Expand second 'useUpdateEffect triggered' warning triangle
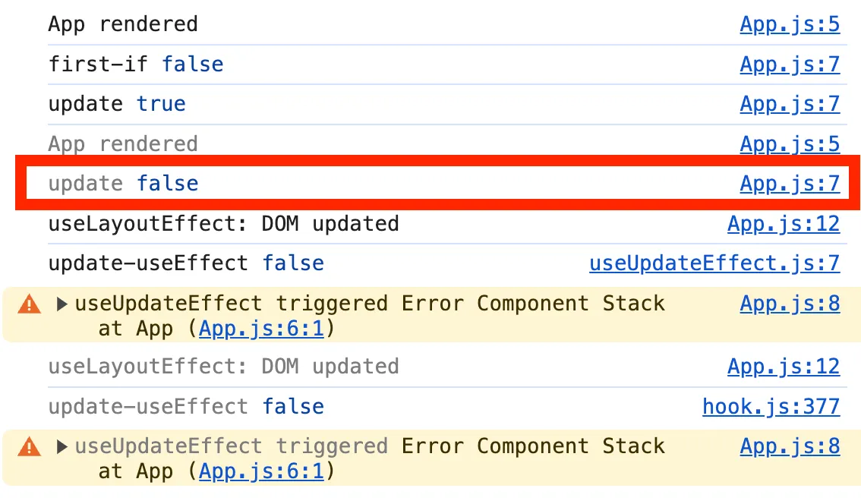 pyautogui.click(x=62, y=446)
